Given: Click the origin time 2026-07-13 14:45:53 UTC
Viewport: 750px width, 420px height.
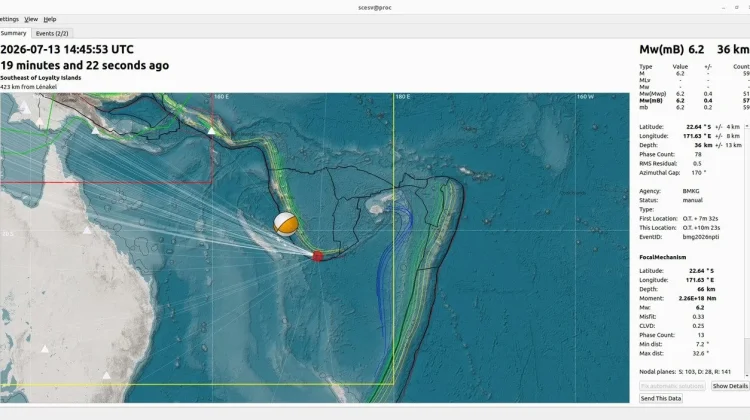Looking at the screenshot, I should tap(67, 49).
